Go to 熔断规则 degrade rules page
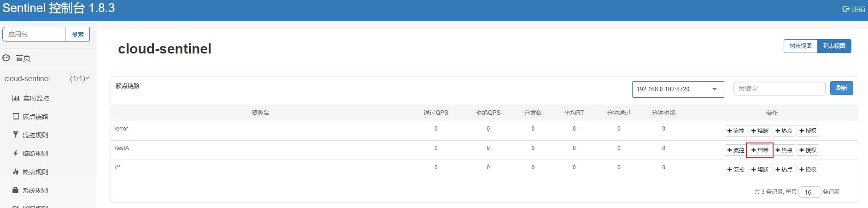Image resolution: width=868 pixels, height=208 pixels. (x=30, y=154)
